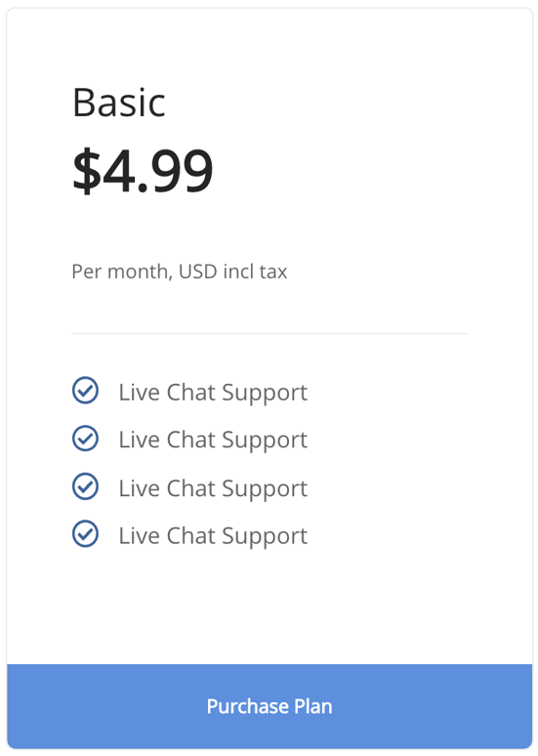Click the third Live Chat Support checkmark icon
The image size is (538, 756).
click(x=85, y=486)
